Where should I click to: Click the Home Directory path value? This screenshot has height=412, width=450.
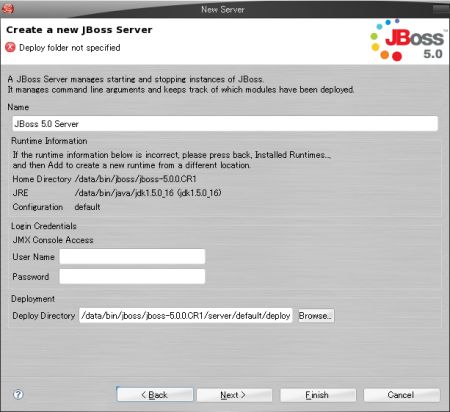135,179
